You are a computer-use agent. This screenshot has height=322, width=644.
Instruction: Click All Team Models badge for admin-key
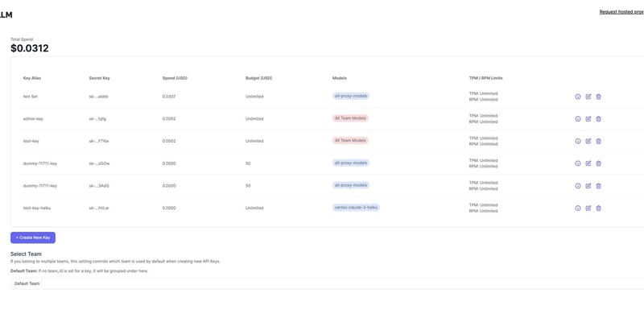click(x=350, y=118)
